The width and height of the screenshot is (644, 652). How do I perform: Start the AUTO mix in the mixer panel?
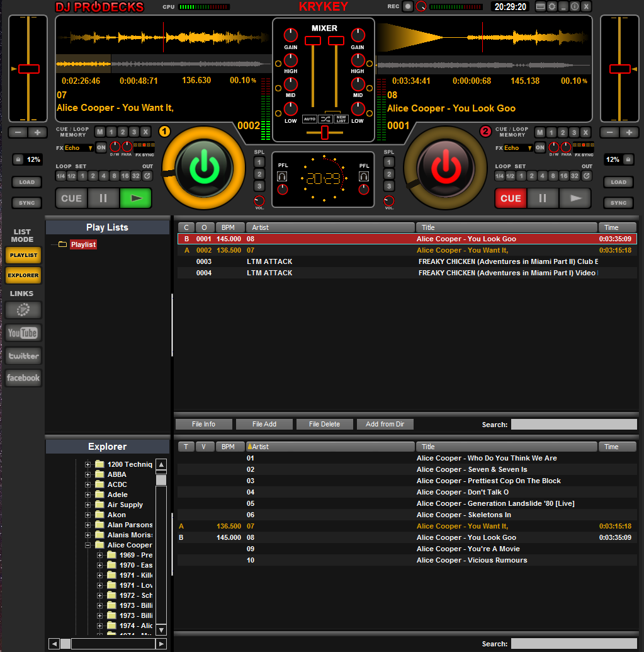coord(309,119)
